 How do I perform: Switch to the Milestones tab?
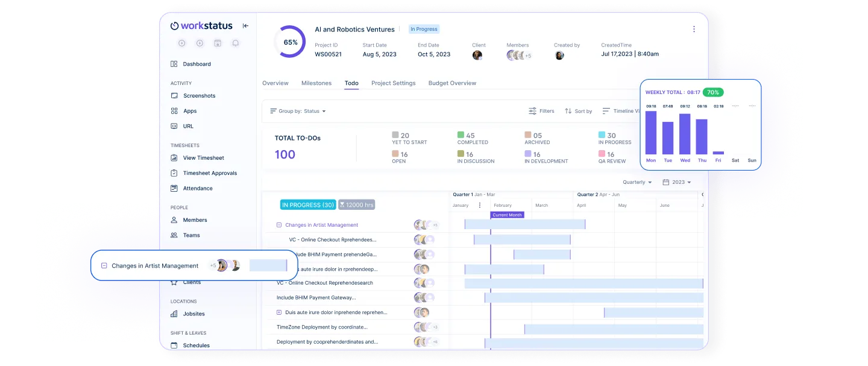pyautogui.click(x=316, y=83)
